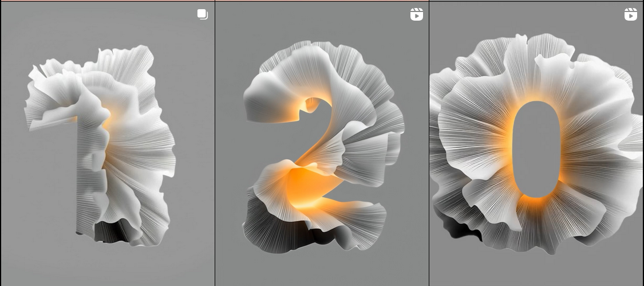Open the reel showing the ruffled number 2
Viewport: 644px width, 286px height.
coord(322,143)
